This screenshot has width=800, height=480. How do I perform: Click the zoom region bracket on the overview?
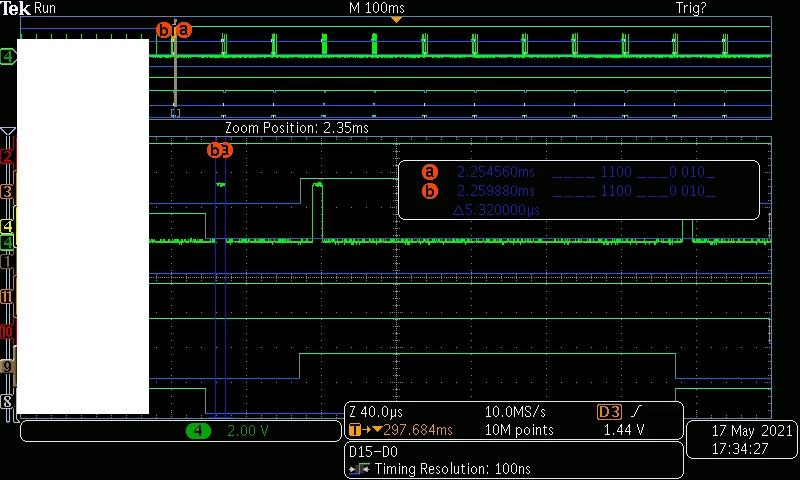coord(176,112)
